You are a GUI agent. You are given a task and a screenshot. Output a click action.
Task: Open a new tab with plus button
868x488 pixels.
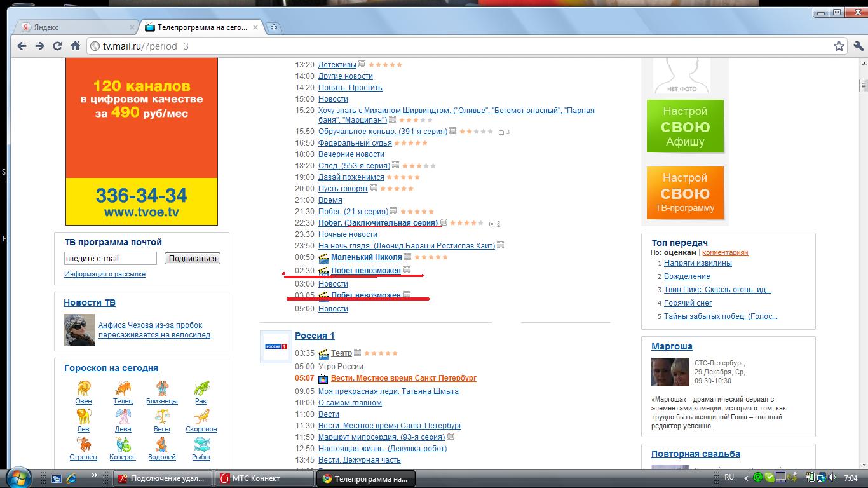pyautogui.click(x=273, y=27)
